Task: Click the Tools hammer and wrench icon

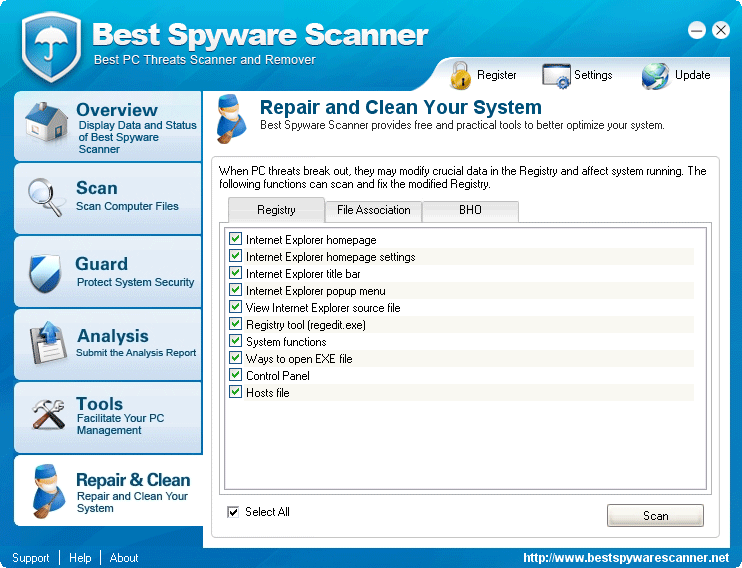Action: point(48,414)
